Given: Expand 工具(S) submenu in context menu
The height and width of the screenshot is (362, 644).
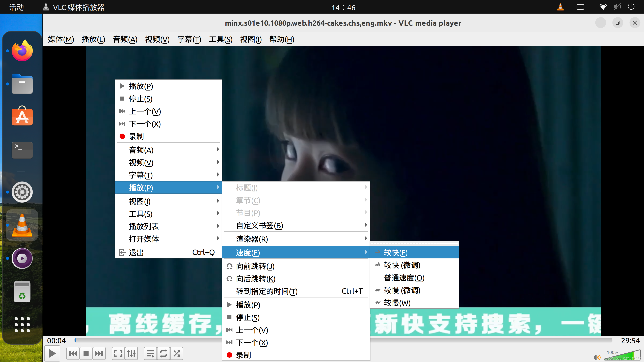Looking at the screenshot, I should (169, 214).
